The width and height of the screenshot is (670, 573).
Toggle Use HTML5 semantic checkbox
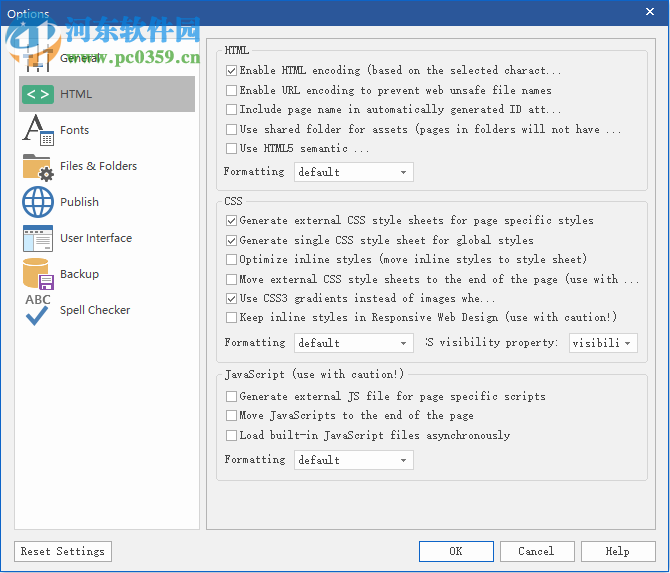pyautogui.click(x=231, y=148)
